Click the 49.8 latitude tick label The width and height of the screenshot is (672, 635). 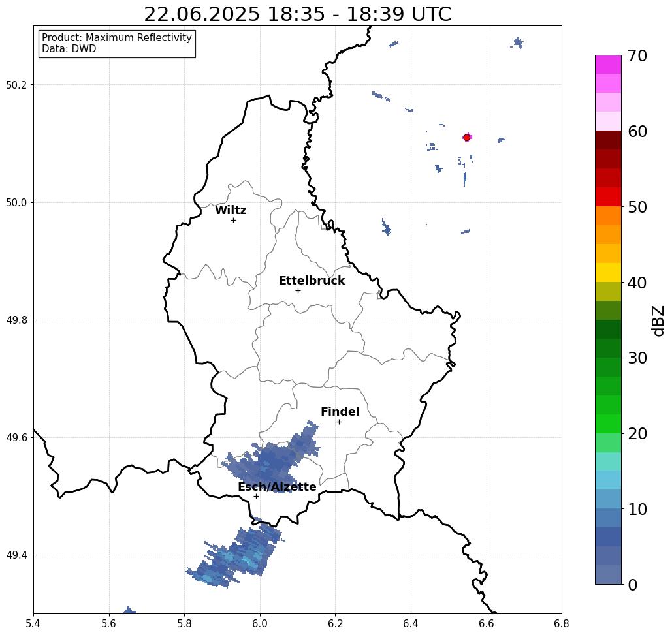16,320
